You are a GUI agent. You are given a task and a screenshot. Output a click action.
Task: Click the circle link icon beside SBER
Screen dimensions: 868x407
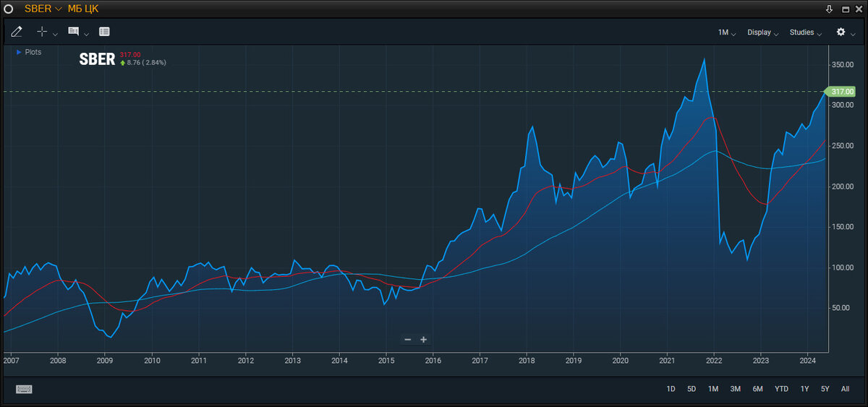(x=9, y=9)
